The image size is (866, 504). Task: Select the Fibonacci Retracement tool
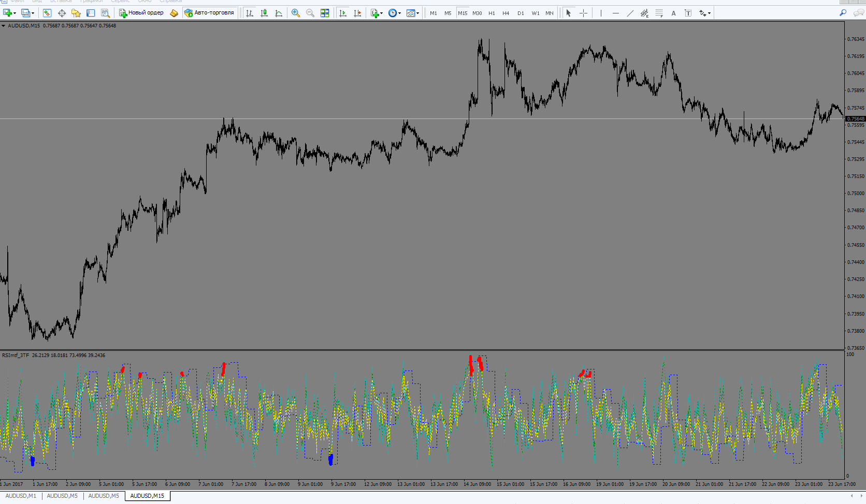(x=659, y=13)
